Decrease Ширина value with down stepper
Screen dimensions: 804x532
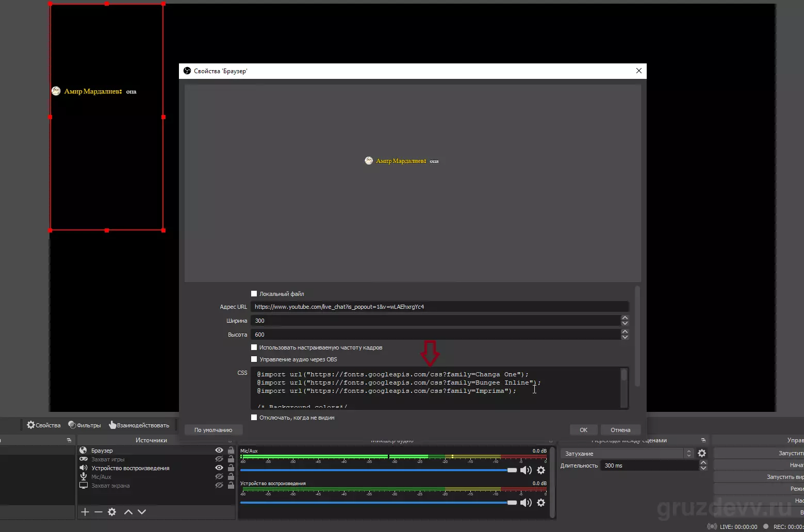click(625, 323)
